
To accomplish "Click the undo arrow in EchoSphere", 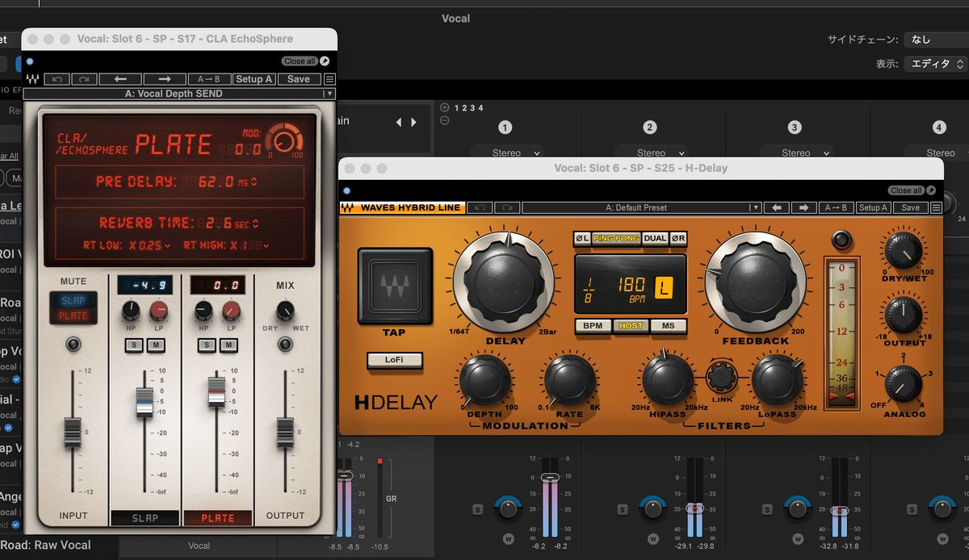I will pos(57,79).
